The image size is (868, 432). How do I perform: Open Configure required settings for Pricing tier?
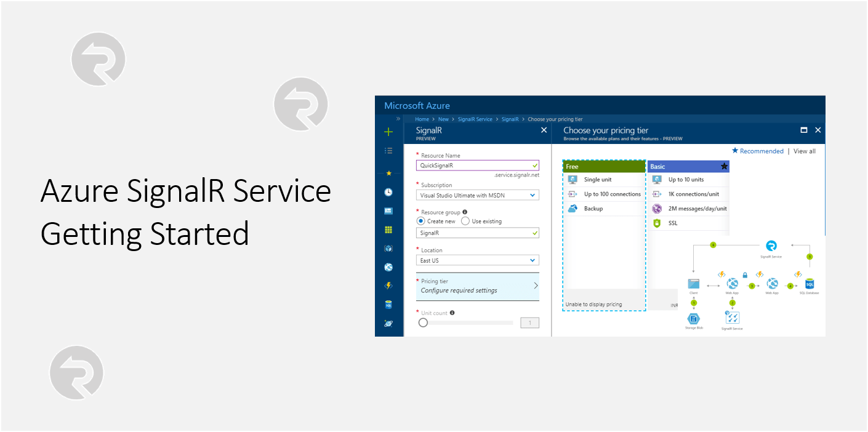(x=477, y=287)
